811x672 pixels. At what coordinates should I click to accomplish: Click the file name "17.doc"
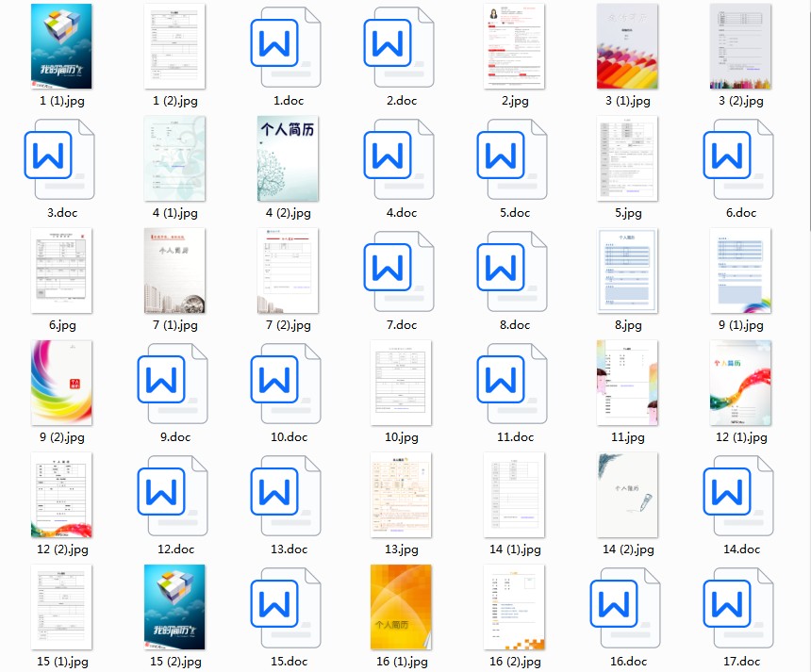coord(742,662)
